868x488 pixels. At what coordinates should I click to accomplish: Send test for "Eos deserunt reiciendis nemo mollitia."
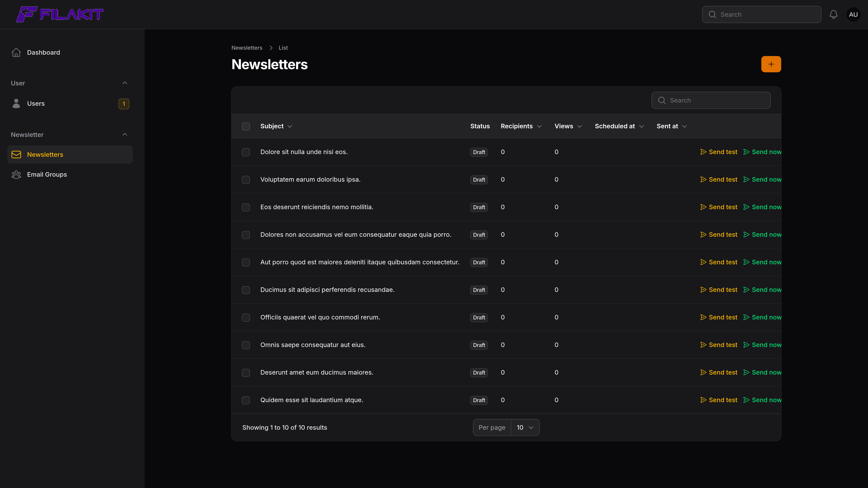(x=719, y=207)
